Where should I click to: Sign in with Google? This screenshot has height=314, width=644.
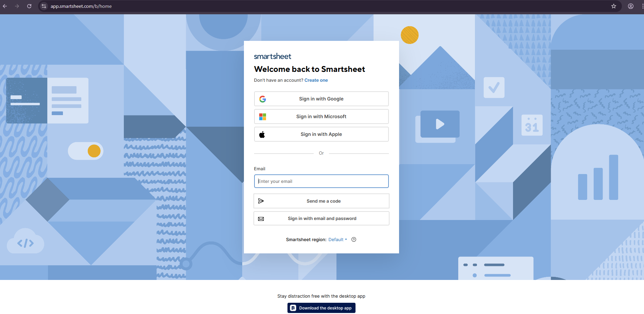click(x=321, y=99)
